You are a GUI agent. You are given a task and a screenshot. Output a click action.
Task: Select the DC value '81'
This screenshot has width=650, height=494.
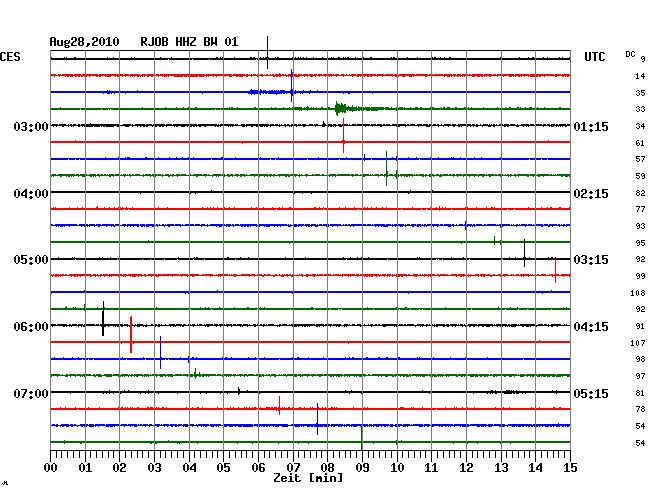point(640,393)
